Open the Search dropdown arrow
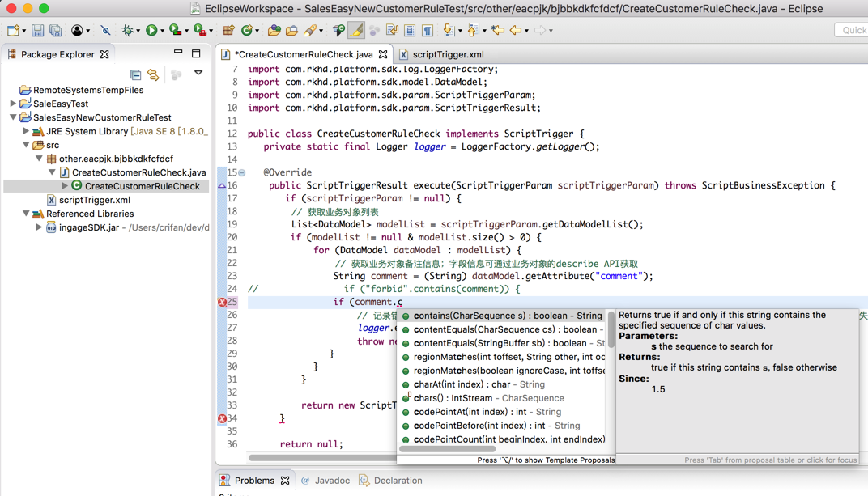Screen dimensions: 868x496 pyautogui.click(x=321, y=31)
